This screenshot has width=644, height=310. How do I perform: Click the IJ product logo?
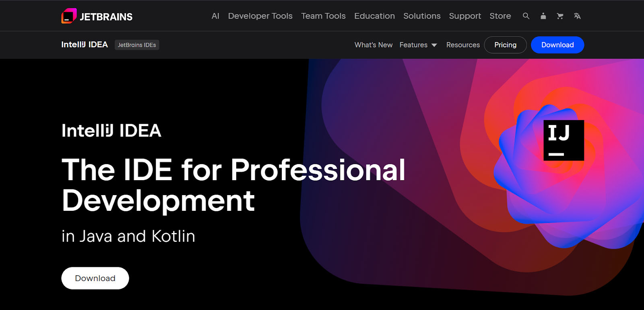pos(563,140)
